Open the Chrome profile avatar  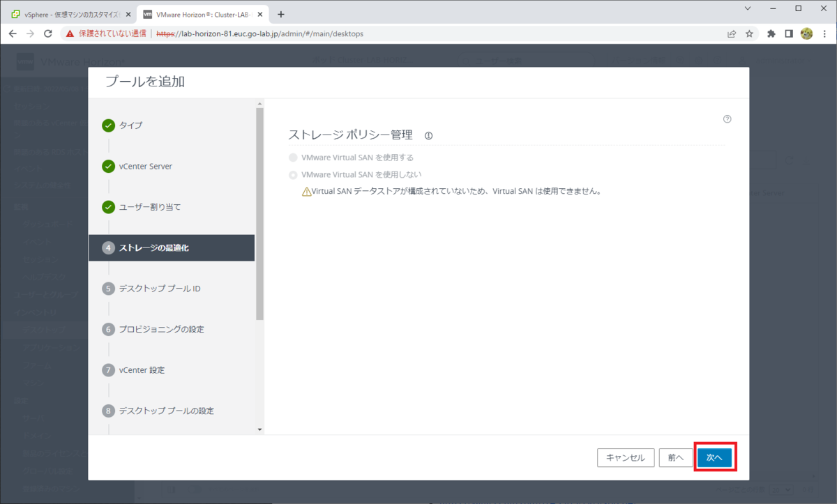click(x=807, y=33)
